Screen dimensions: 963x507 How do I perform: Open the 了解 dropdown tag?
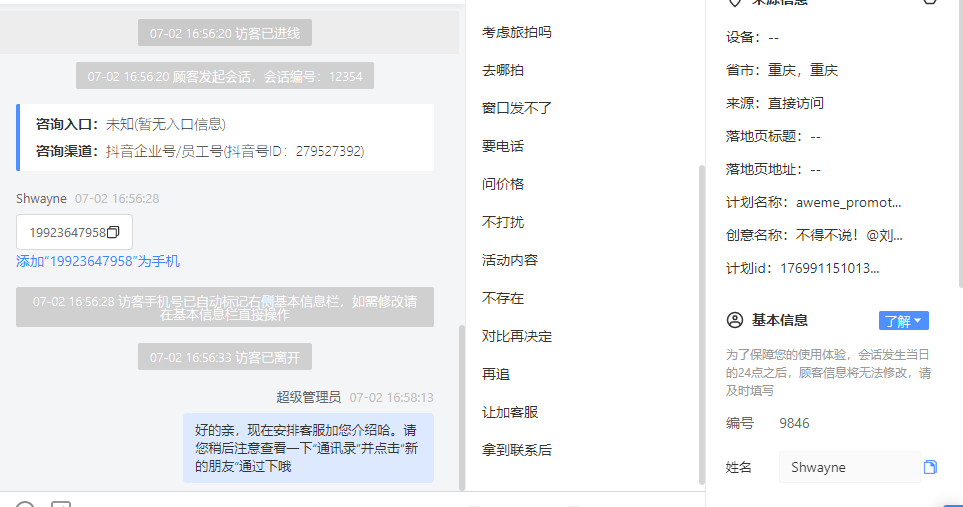[903, 320]
